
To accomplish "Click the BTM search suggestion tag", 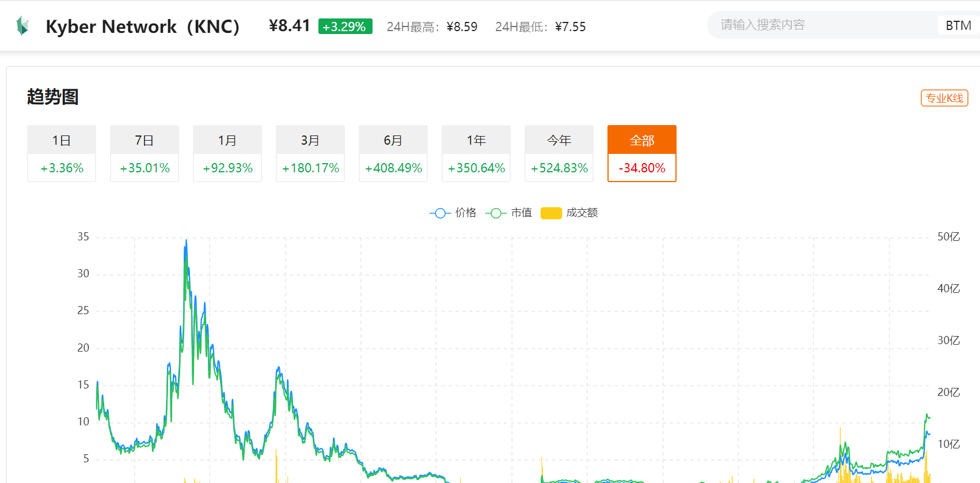I will coord(958,25).
